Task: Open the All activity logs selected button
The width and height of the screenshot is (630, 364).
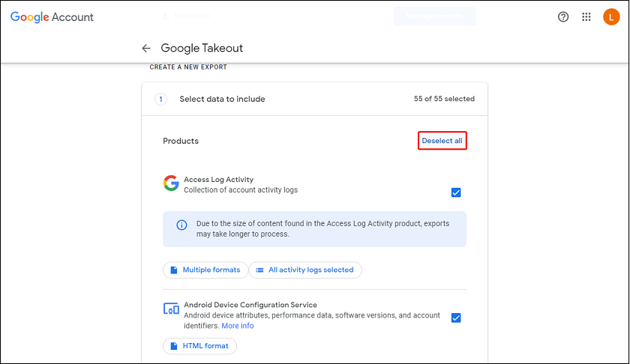Action: point(305,270)
